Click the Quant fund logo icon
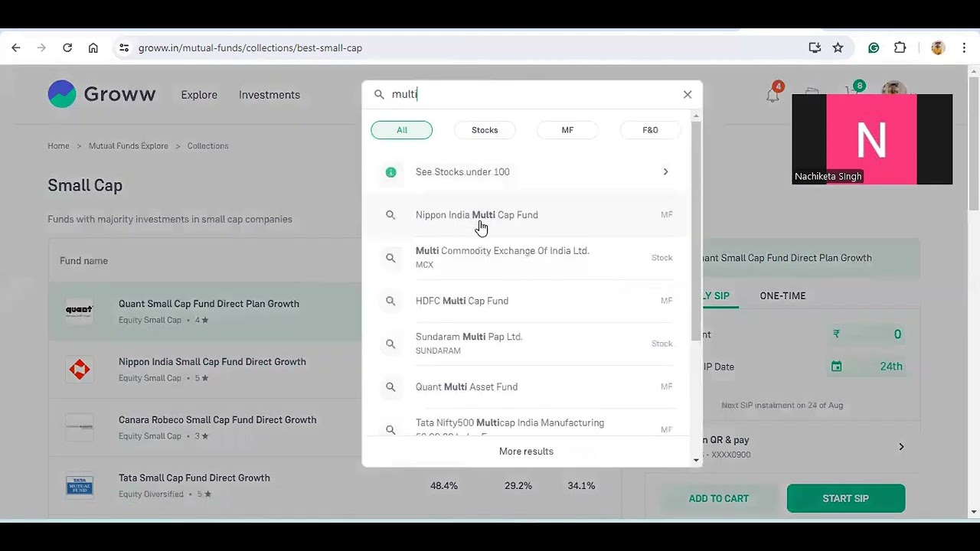980x551 pixels. pos(79,311)
